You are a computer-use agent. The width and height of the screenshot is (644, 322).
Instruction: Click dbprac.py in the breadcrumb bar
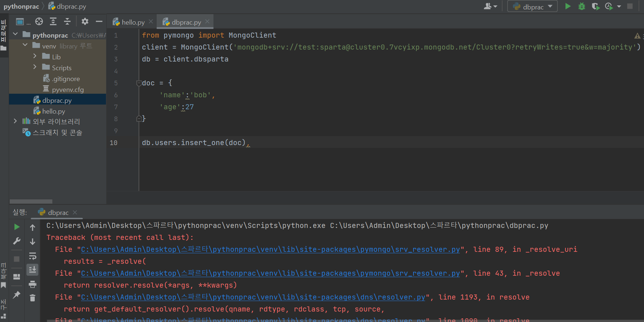coord(68,7)
